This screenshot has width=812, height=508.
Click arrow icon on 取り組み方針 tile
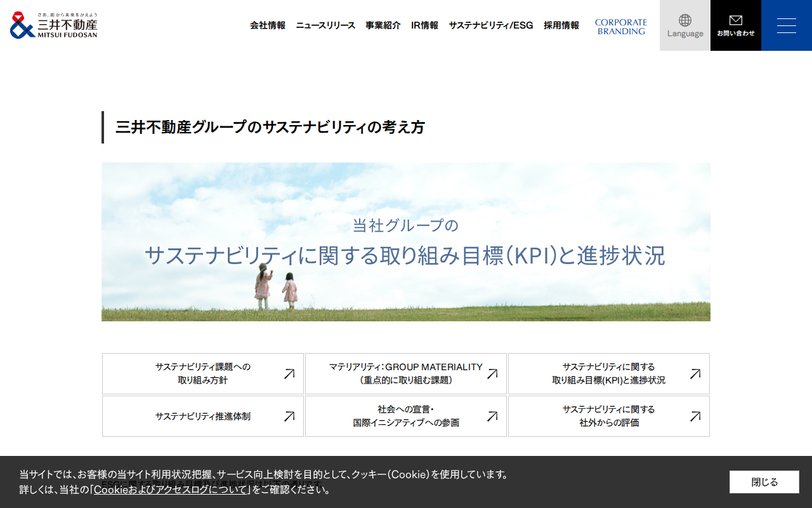click(289, 374)
